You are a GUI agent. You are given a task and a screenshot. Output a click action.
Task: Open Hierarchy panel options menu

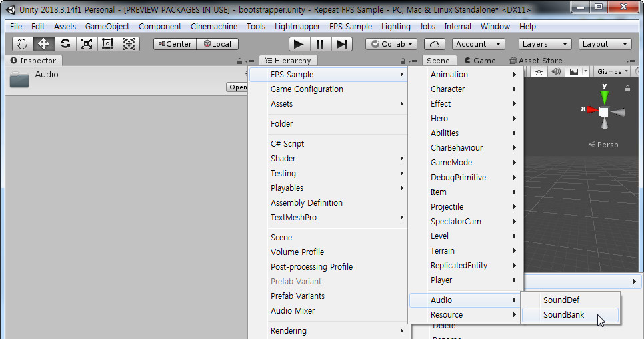[413, 61]
